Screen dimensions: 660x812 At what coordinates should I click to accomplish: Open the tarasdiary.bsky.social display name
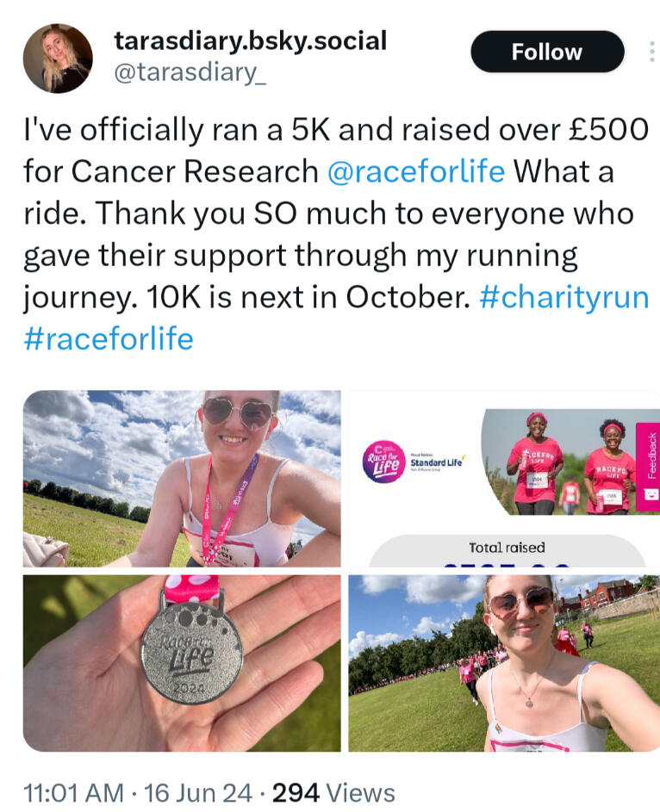point(250,40)
